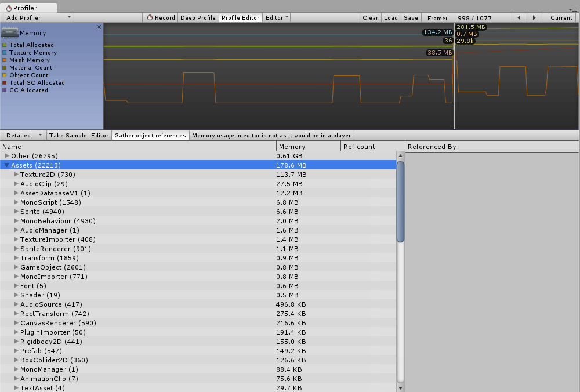The height and width of the screenshot is (392, 580).
Task: Open the Editor target dropdown menu
Action: tap(276, 17)
